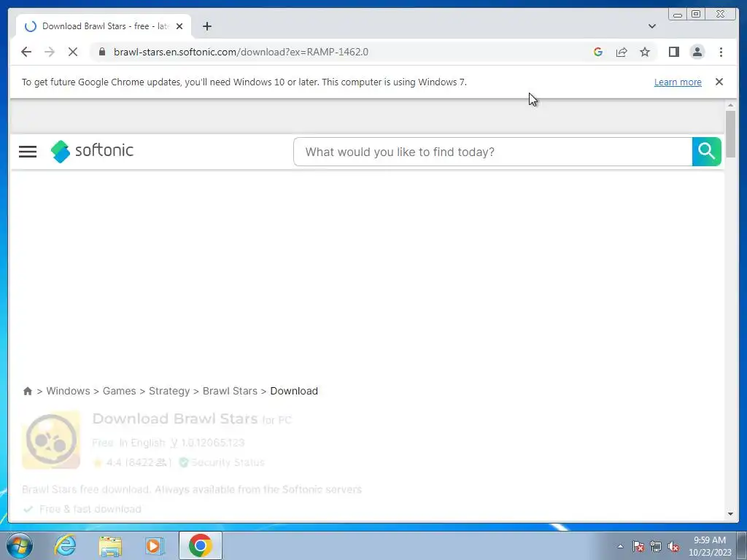The image size is (747, 560).
Task: Toggle the Chrome side panel
Action: 673,52
